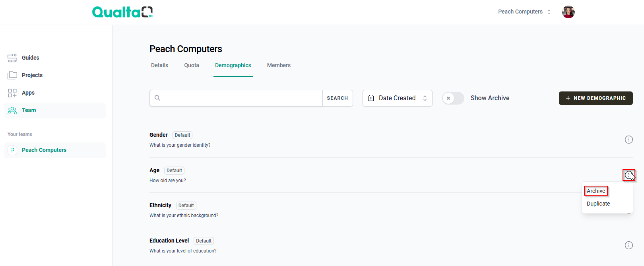Open Team in the sidebar
This screenshot has width=644, height=266.
coord(55,111)
